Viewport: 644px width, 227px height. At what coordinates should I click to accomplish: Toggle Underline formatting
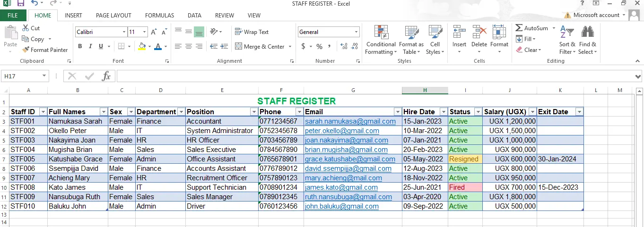[101, 46]
